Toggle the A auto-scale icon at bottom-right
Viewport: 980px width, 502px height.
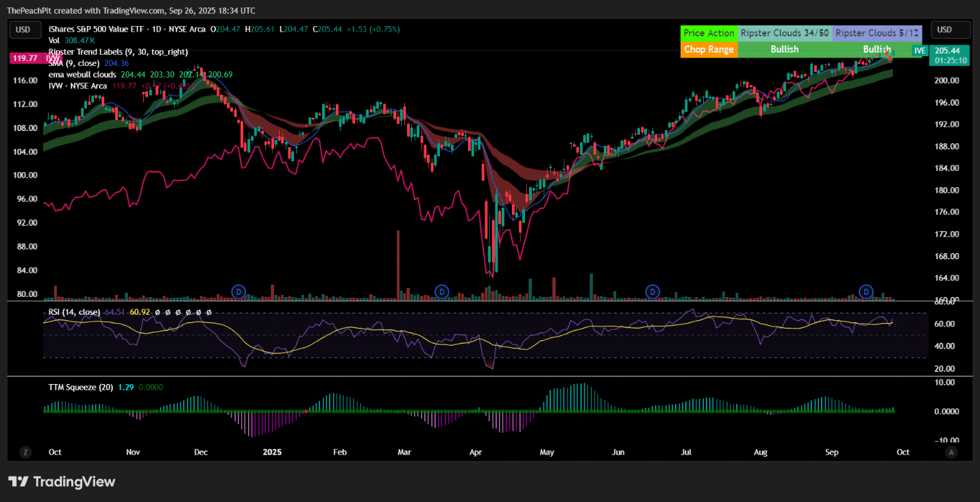point(951,452)
